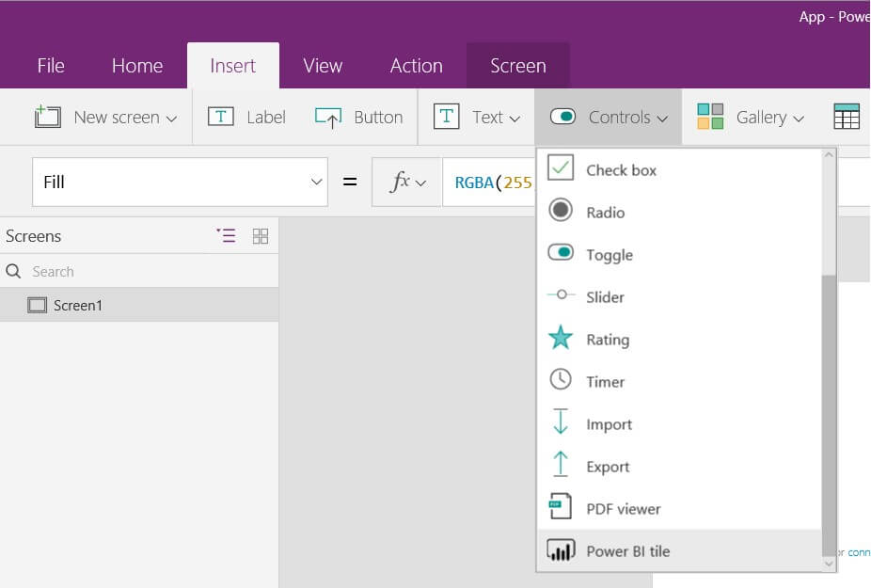Click the Data table icon on the far right
This screenshot has width=871, height=588.
pos(847,115)
